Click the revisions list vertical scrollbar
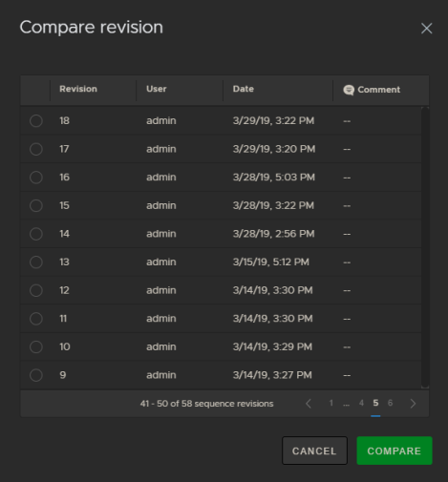 (425, 247)
